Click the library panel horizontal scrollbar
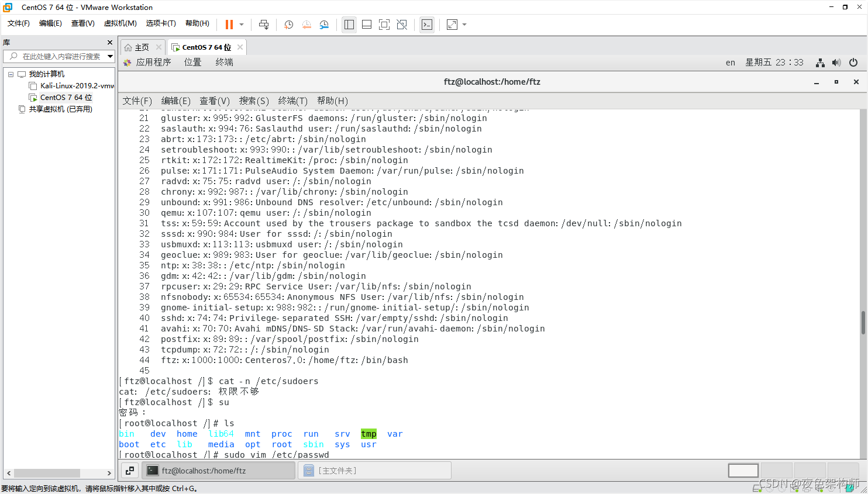 (x=47, y=473)
